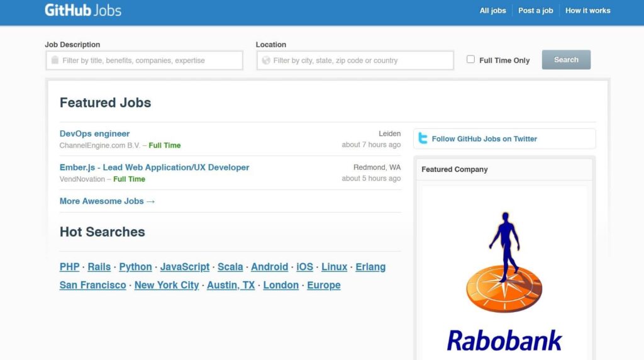This screenshot has width=644, height=360.
Task: Browse jobs in Europe
Action: point(324,285)
